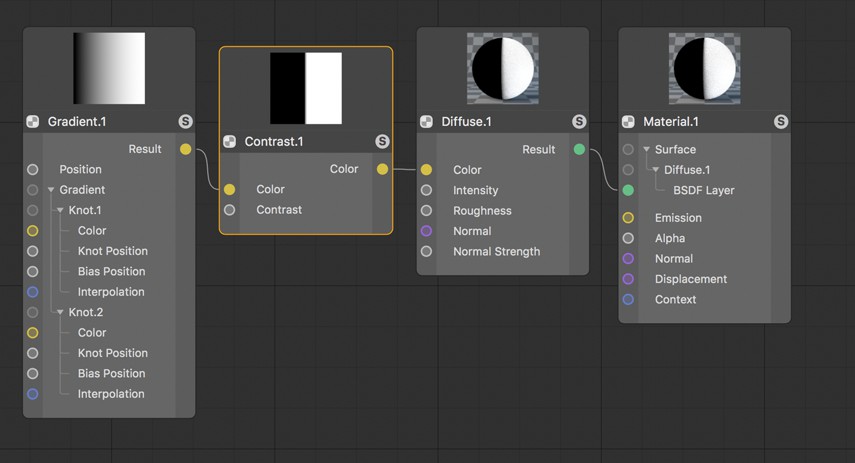Click the Knot.1 Color input port
Image resolution: width=855 pixels, height=463 pixels.
tap(33, 231)
